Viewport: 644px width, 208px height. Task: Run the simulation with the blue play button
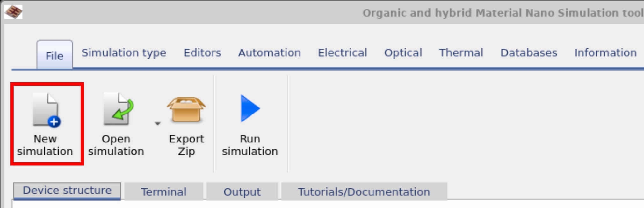coord(250,108)
